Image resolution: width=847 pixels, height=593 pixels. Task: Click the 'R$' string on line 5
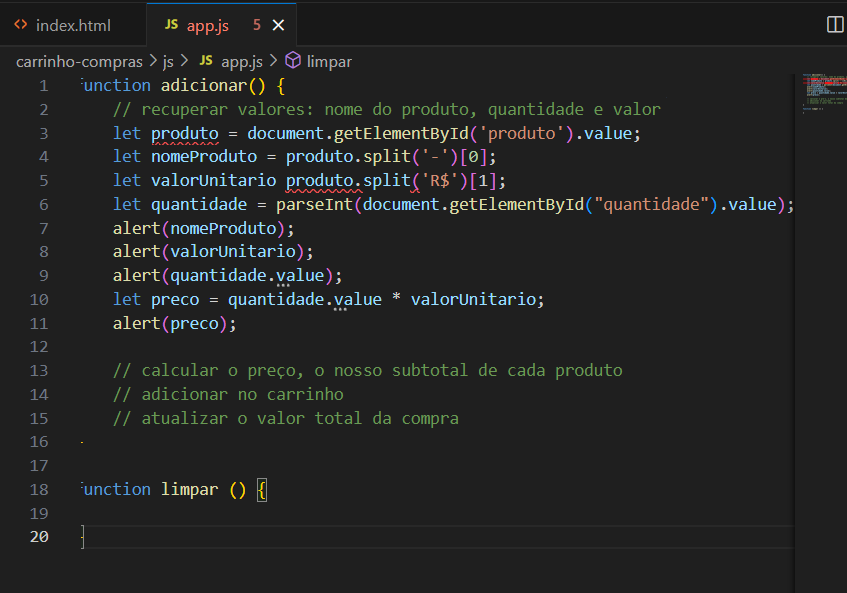point(439,180)
